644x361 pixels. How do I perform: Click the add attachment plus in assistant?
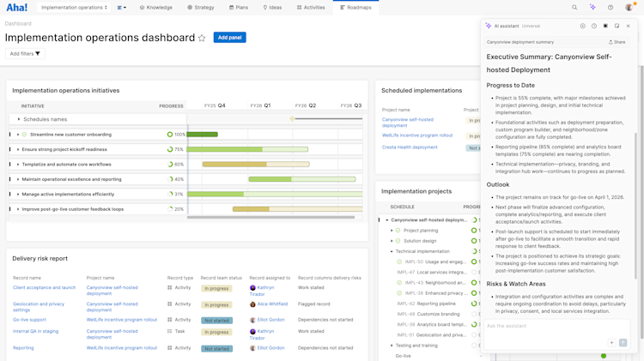coord(611,342)
